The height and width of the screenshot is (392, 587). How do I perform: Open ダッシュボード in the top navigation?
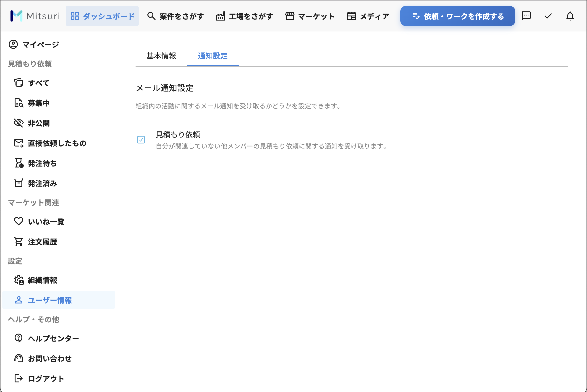click(x=102, y=16)
